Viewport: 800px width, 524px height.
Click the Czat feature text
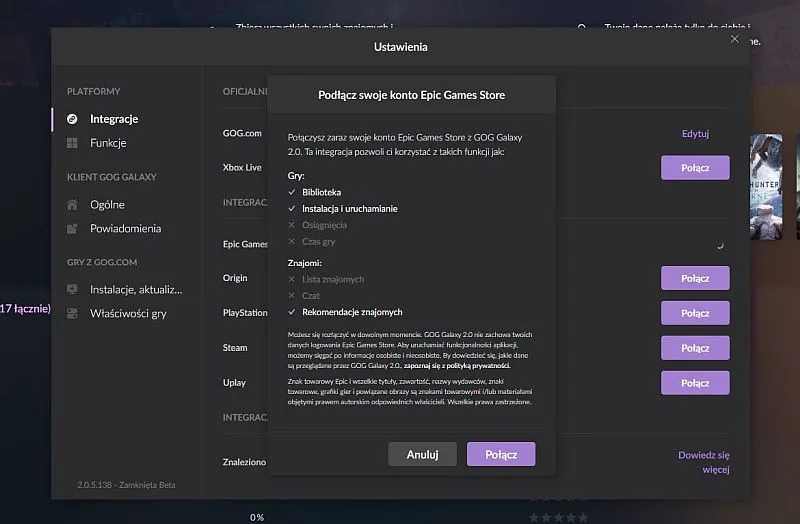click(311, 295)
